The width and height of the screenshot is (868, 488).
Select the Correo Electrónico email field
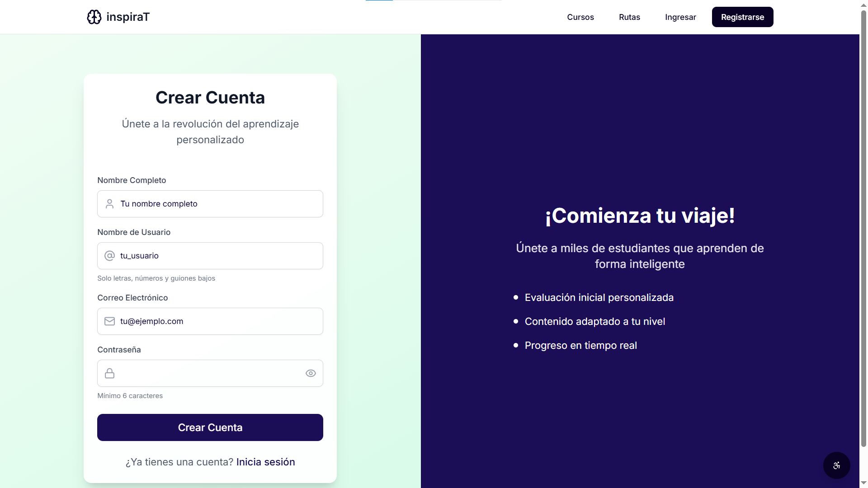click(217, 321)
